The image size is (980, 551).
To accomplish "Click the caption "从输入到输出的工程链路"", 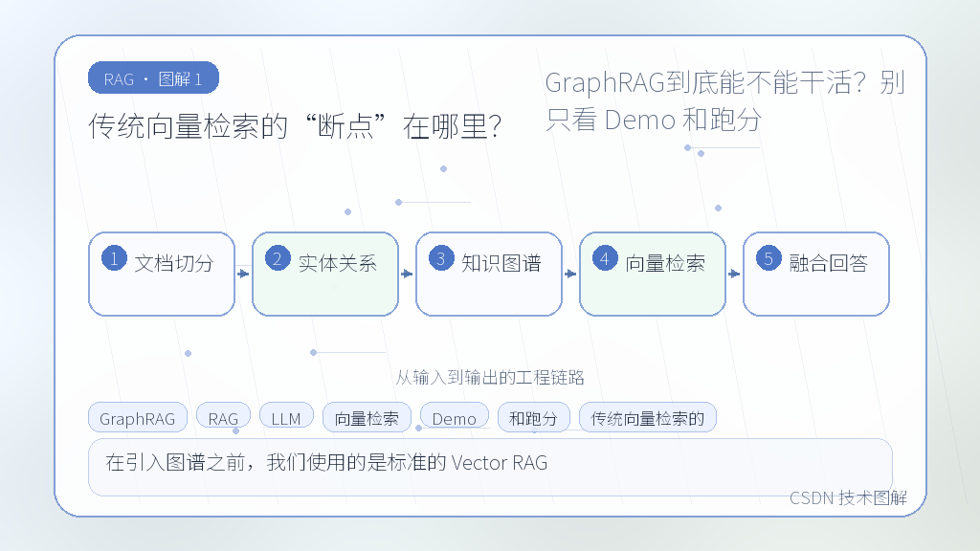I will point(490,377).
